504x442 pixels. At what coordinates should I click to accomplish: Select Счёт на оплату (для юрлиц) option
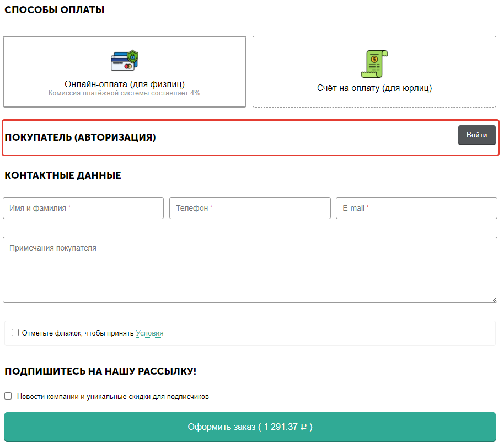[374, 72]
